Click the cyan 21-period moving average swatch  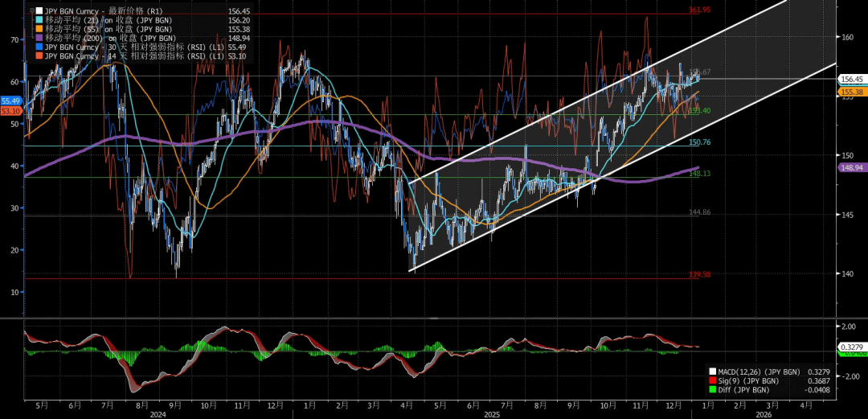click(40, 21)
